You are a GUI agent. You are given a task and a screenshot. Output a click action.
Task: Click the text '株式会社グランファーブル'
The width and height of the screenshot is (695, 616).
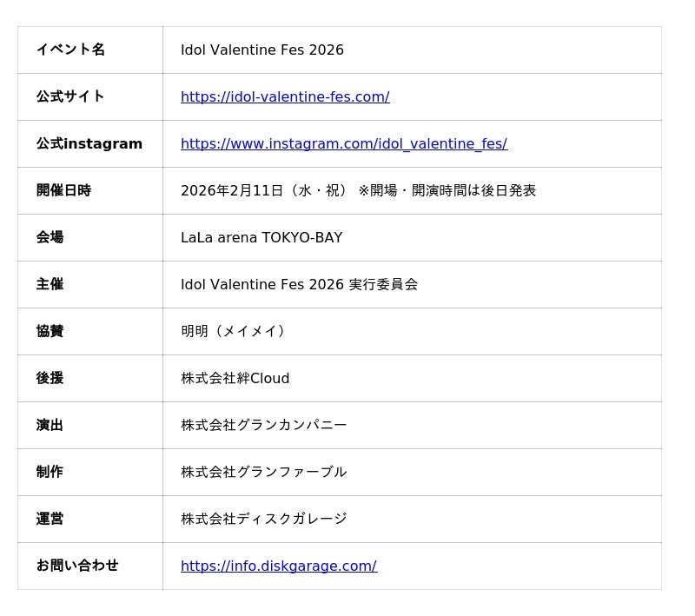[x=263, y=473]
